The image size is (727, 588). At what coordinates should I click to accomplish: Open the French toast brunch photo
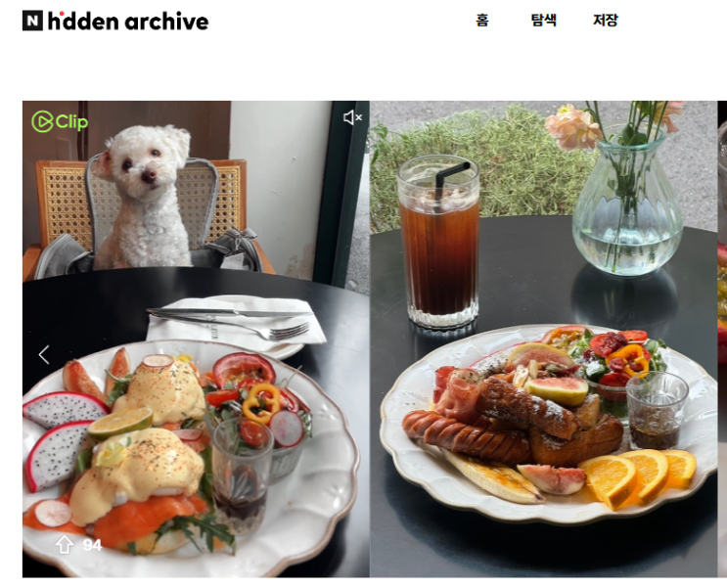pos(543,339)
